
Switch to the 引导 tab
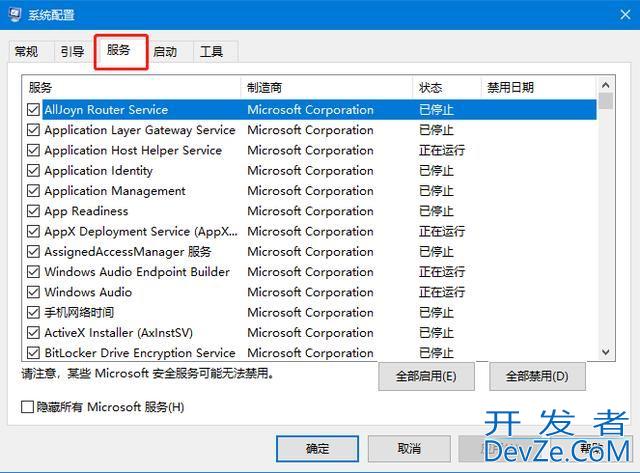[73, 52]
